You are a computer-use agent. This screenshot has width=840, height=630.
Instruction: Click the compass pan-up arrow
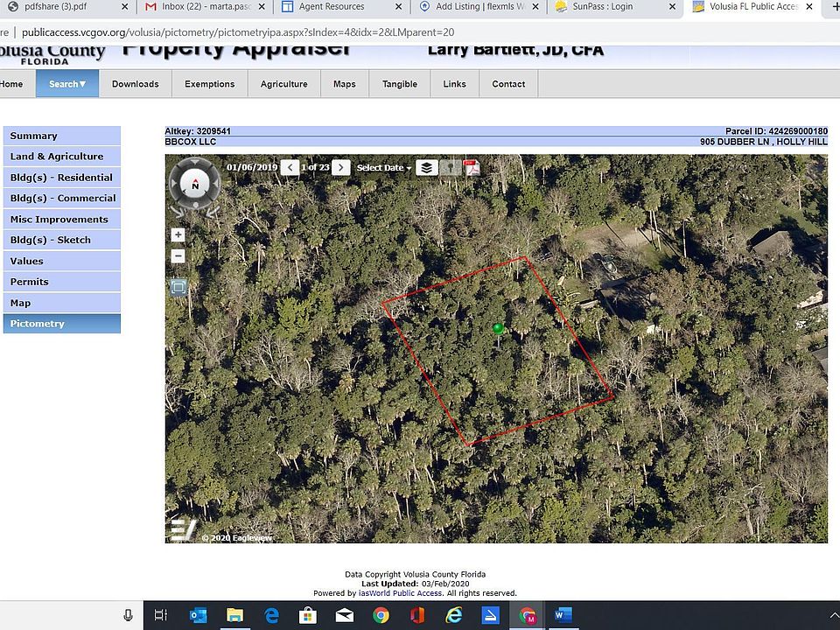pyautogui.click(x=195, y=163)
